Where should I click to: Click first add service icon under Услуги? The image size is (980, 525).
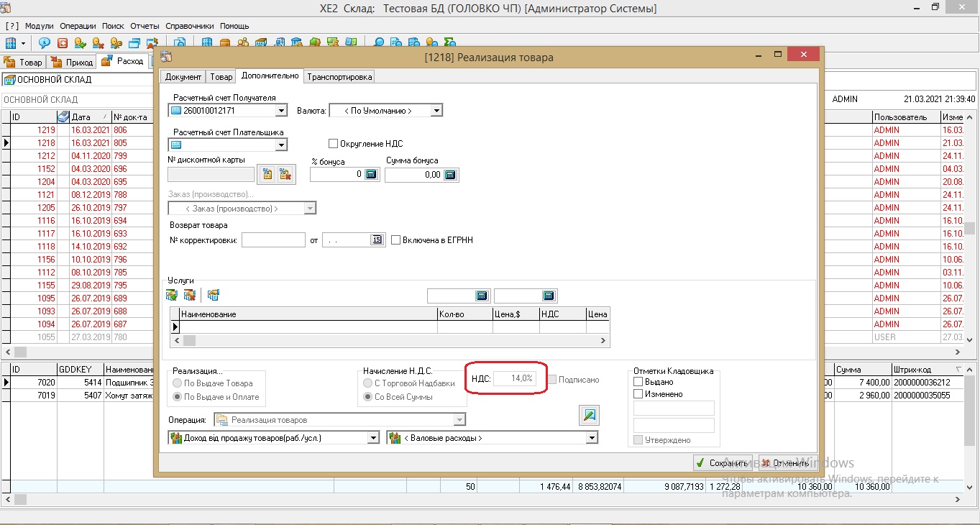172,295
